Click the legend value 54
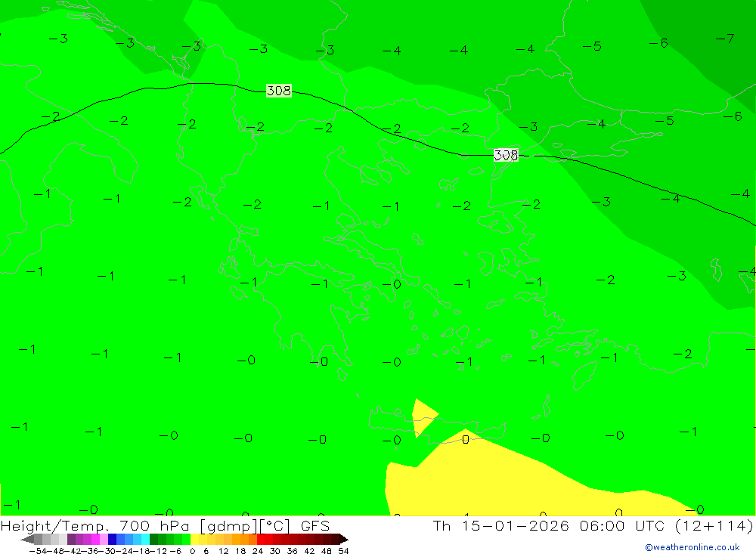The height and width of the screenshot is (554, 756). [x=343, y=551]
